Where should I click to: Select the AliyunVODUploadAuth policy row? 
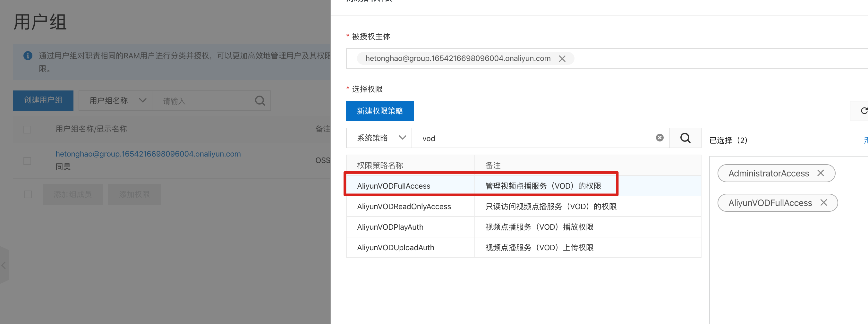point(523,247)
